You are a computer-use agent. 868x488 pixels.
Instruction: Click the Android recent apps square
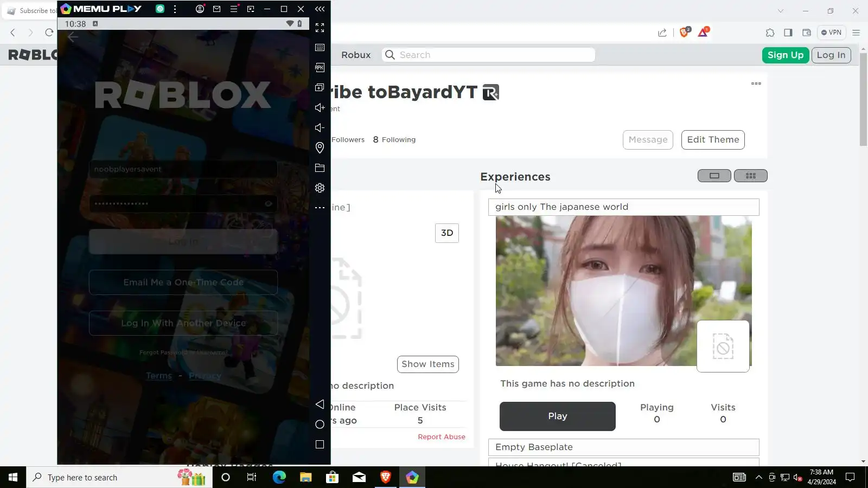[x=320, y=445]
